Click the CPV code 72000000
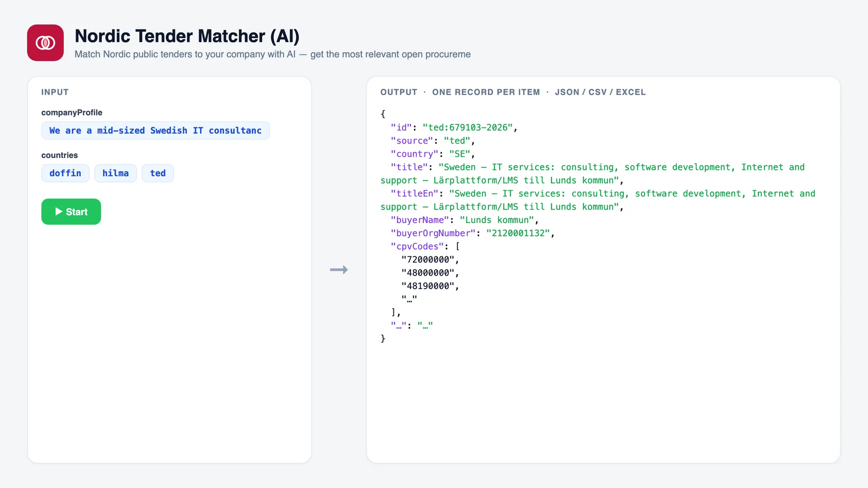The height and width of the screenshot is (488, 868). 428,260
